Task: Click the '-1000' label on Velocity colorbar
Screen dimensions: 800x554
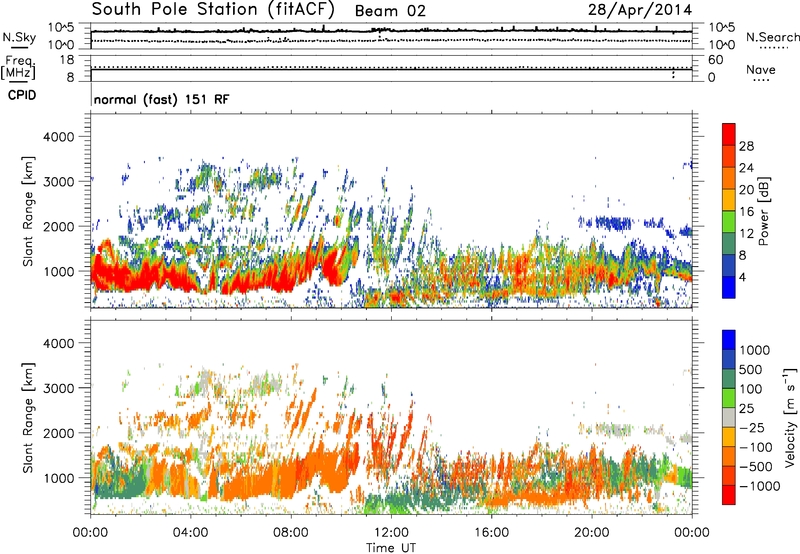Action: pos(760,486)
